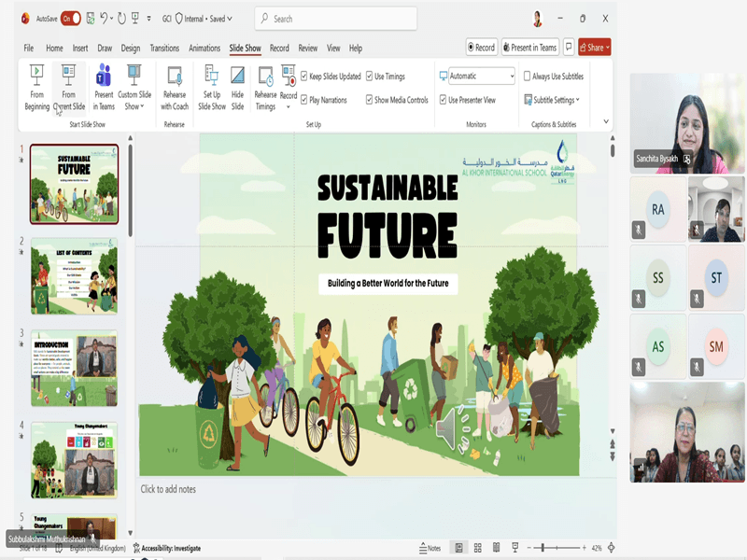Open the Notes pane from status bar
Screen dimensions: 747x560
pos(430,548)
